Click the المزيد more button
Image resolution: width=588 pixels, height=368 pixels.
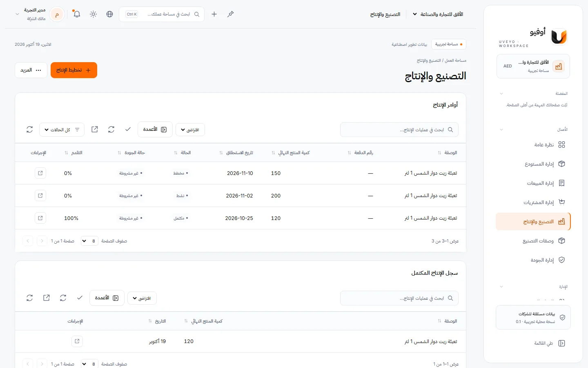(x=31, y=70)
